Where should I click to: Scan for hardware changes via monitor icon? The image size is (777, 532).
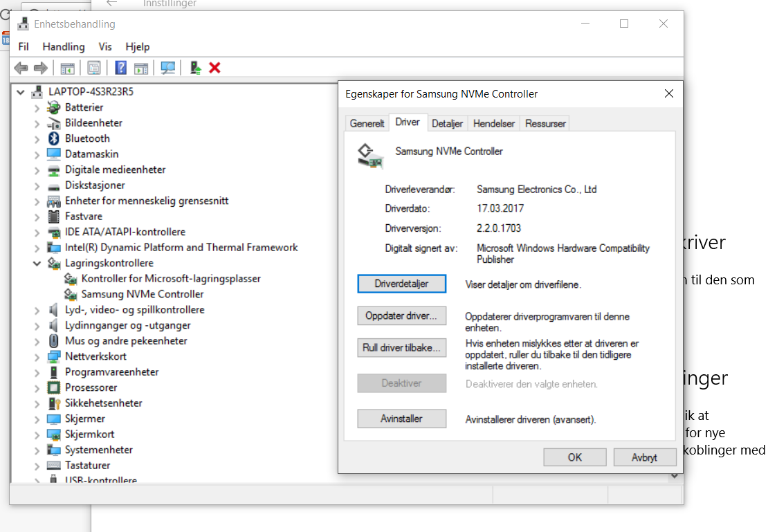[x=168, y=68]
